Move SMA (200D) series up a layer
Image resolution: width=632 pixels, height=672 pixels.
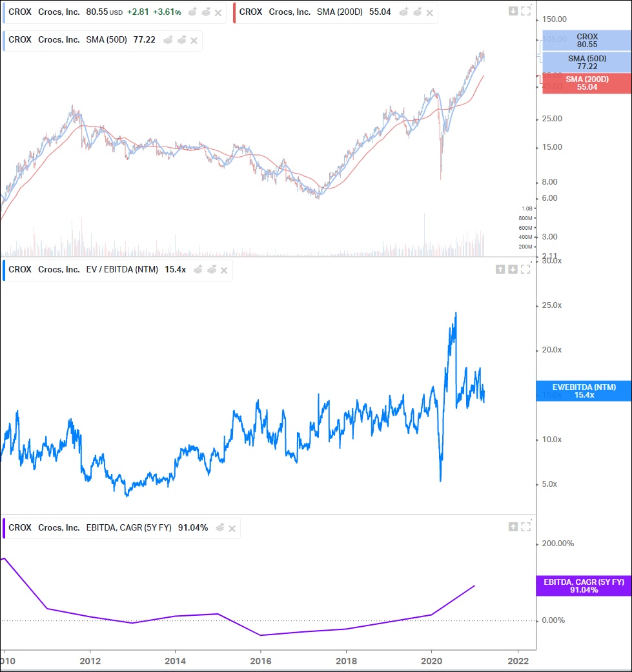pyautogui.click(x=403, y=12)
